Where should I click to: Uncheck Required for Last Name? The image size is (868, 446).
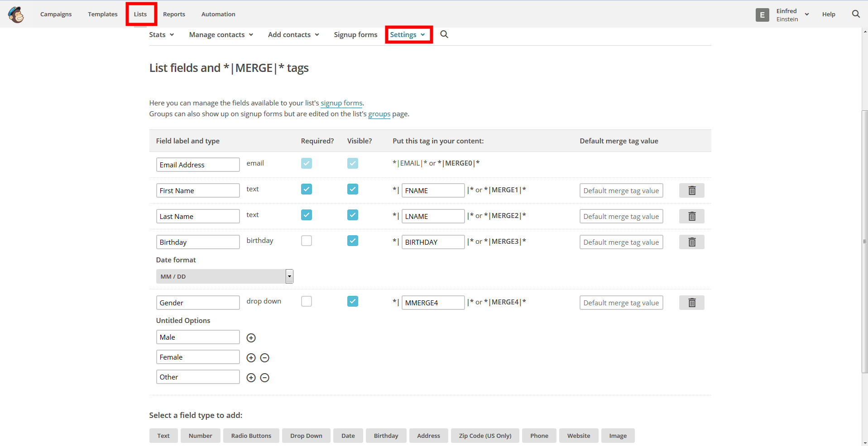pyautogui.click(x=307, y=215)
